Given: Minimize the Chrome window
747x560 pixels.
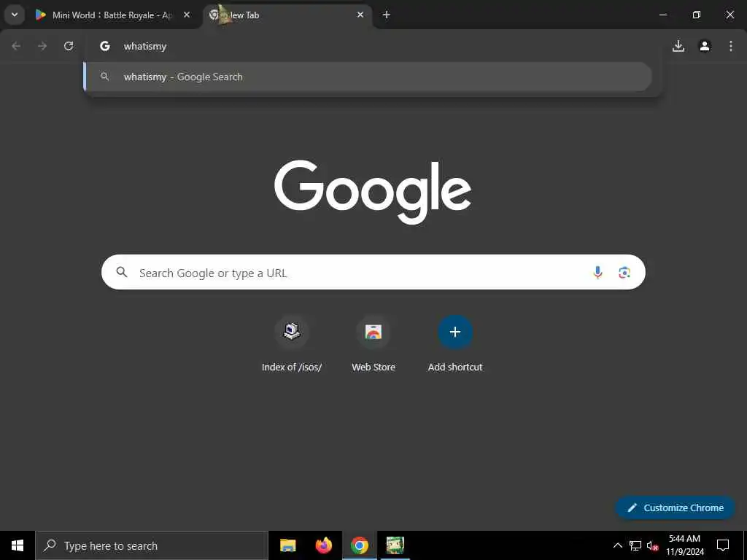Looking at the screenshot, I should coord(662,15).
